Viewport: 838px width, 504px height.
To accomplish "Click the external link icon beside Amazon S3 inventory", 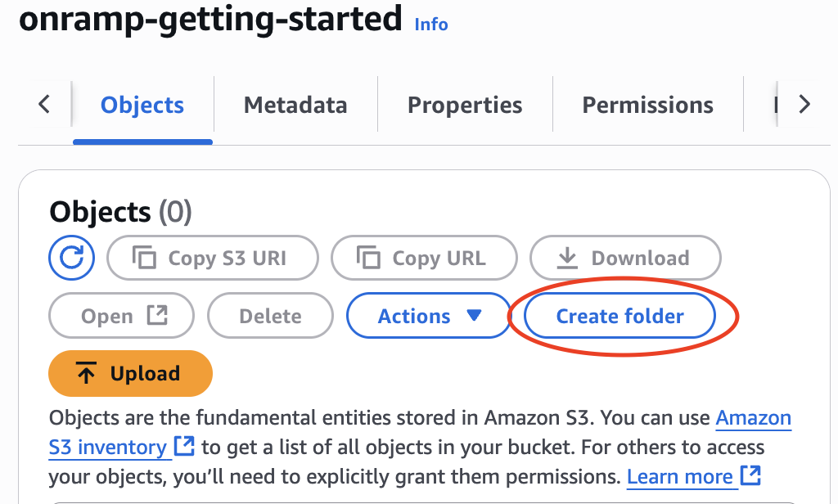I will [184, 447].
